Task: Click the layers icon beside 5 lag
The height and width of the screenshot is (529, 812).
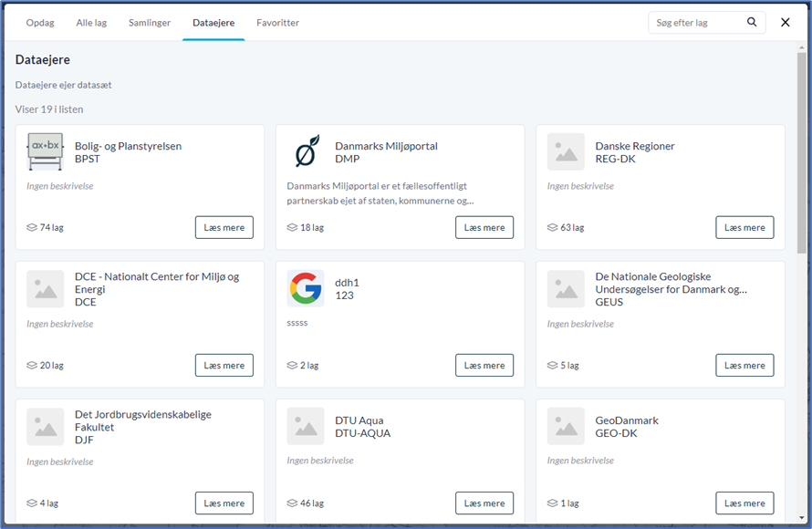Action: click(x=553, y=365)
